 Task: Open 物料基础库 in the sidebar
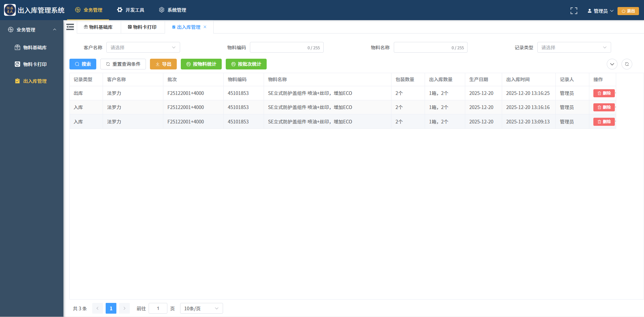tap(35, 48)
